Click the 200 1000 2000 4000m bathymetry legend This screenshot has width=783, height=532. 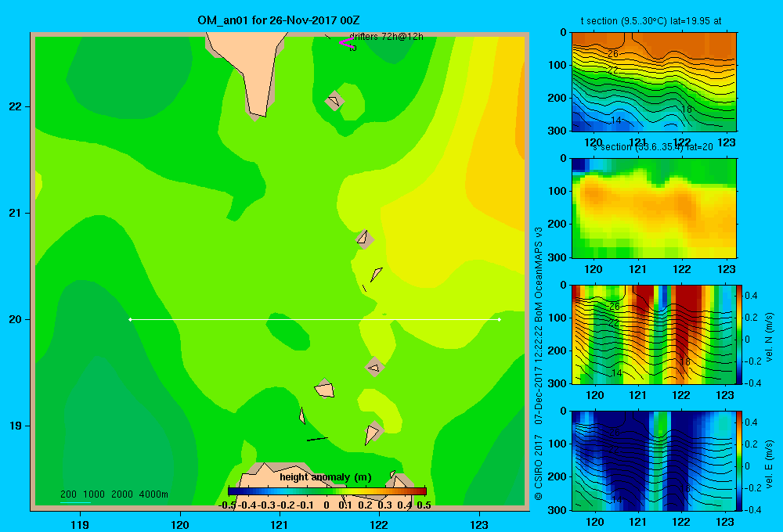[x=114, y=494]
